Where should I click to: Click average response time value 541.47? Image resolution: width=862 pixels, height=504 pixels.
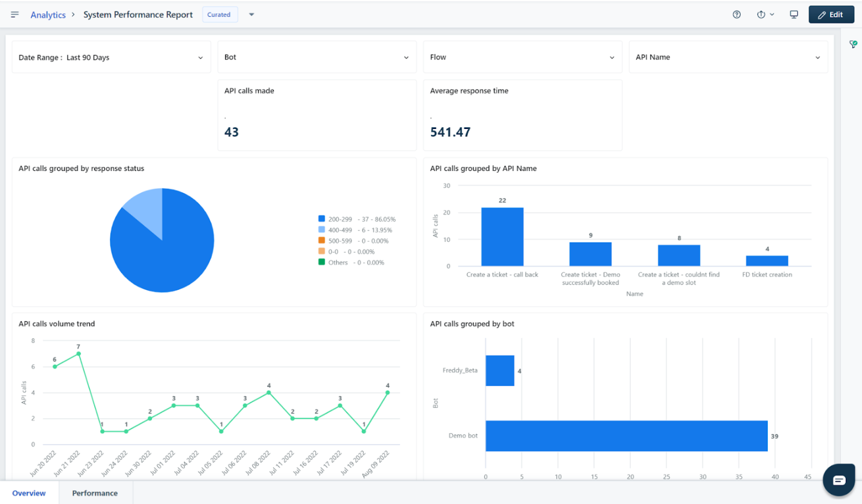pyautogui.click(x=451, y=132)
